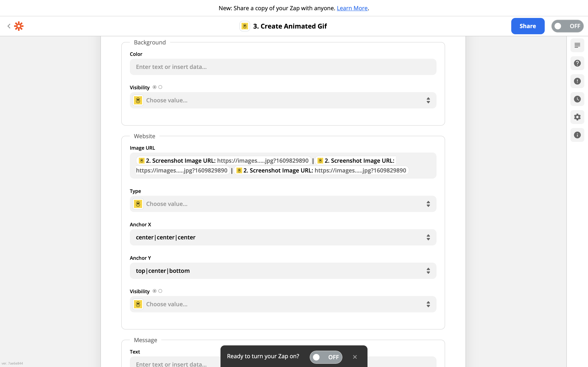Open the Website Type dropdown
The image size is (588, 367).
[283, 204]
